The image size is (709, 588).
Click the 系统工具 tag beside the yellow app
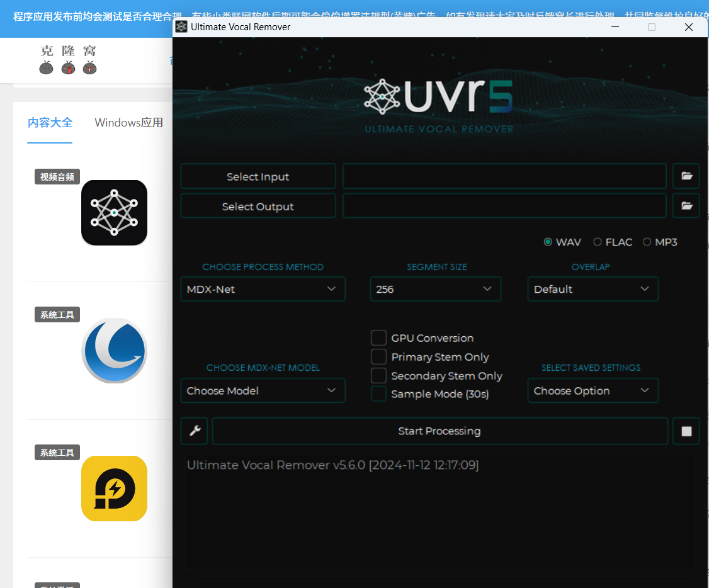[57, 453]
